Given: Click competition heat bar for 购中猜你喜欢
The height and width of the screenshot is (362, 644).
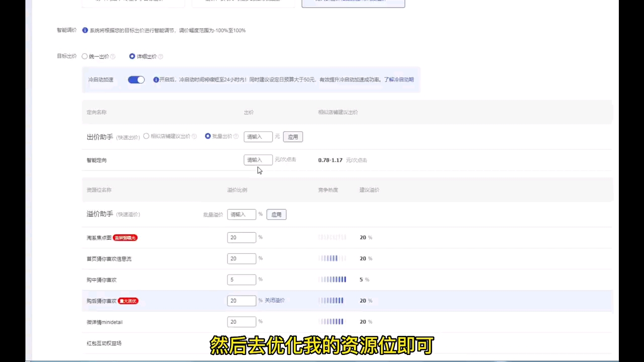Looking at the screenshot, I should 332,280.
